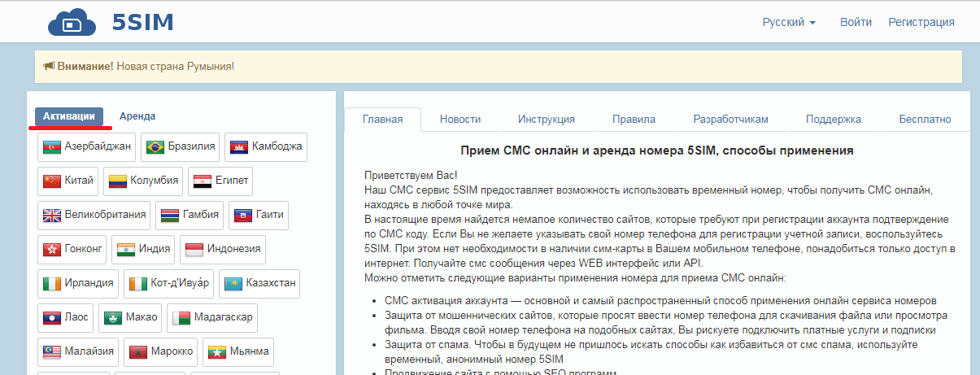Image resolution: width=980 pixels, height=375 pixels.
Task: Choose the Азербайджан country button
Action: pyautogui.click(x=86, y=146)
